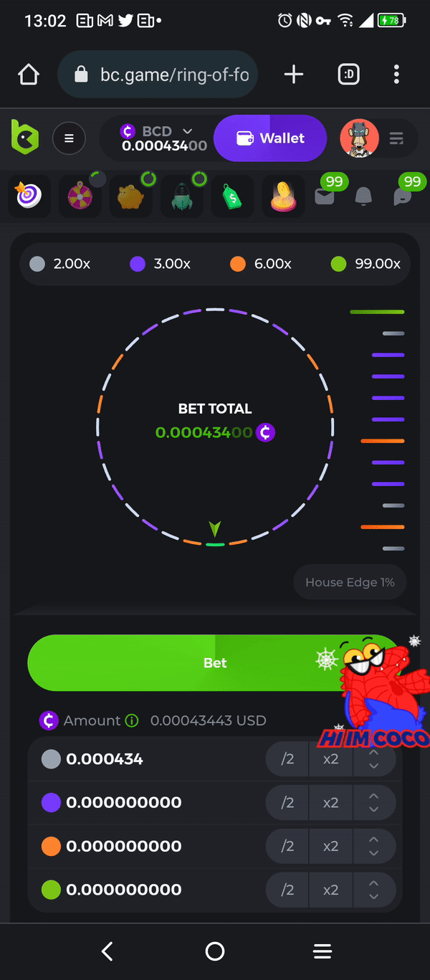Open notifications bell
The width and height of the screenshot is (430, 980).
[x=364, y=196]
